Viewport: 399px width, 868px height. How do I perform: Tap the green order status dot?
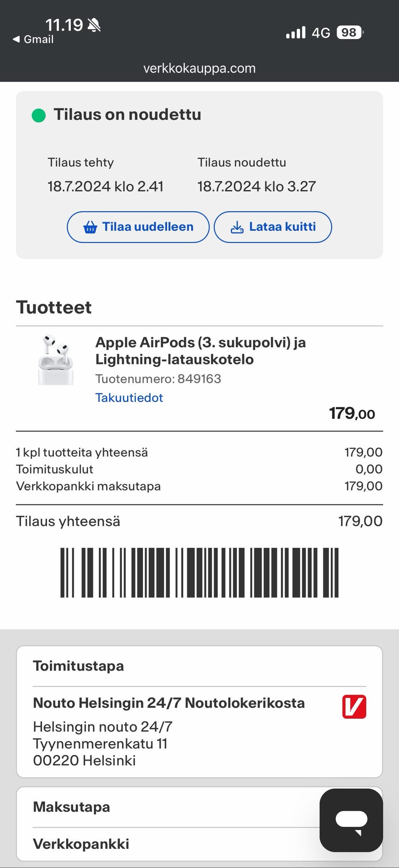tap(39, 115)
